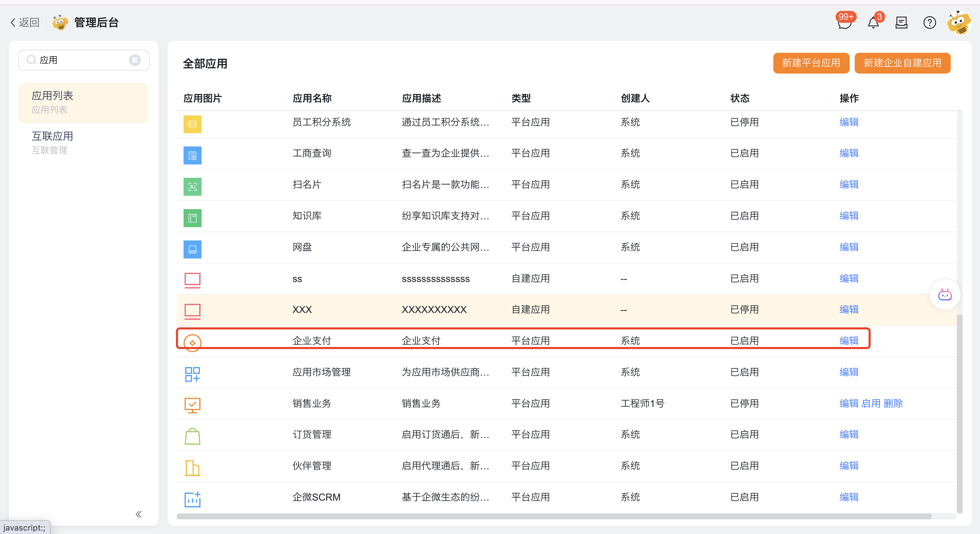The height and width of the screenshot is (534, 980).
Task: Click 新建企业自建应用 button
Action: [902, 63]
